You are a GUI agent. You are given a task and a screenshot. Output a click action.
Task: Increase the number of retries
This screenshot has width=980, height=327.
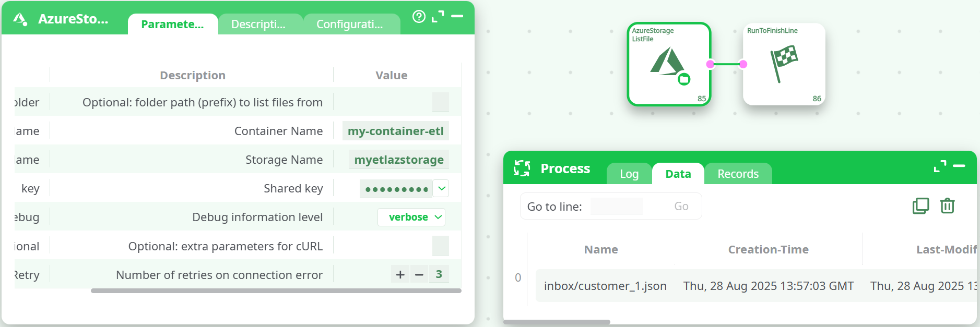click(x=400, y=274)
